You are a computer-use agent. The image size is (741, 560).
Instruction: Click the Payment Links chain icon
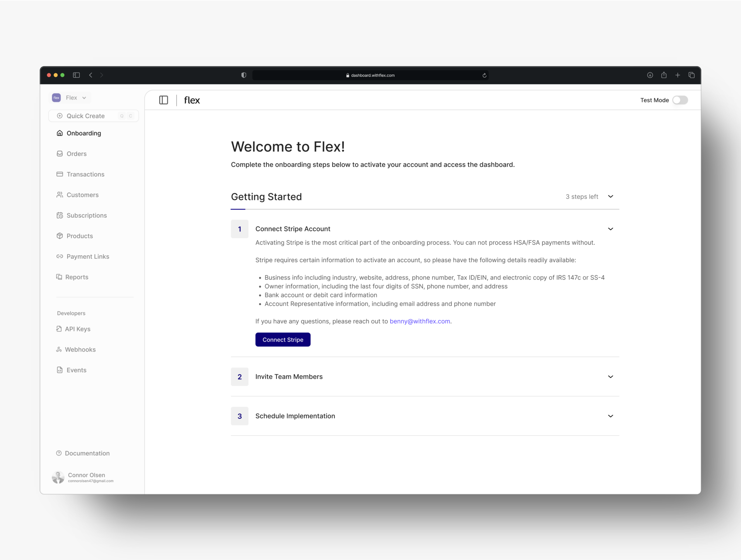[x=60, y=256]
